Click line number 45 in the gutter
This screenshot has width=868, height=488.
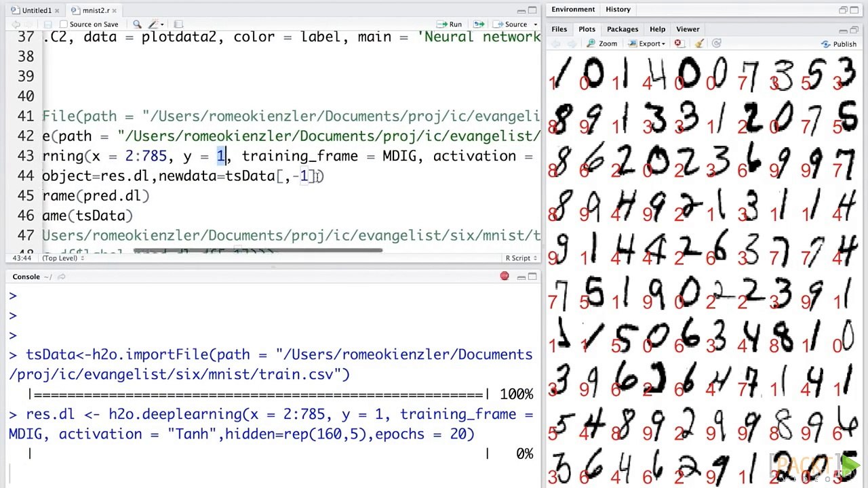coord(26,196)
